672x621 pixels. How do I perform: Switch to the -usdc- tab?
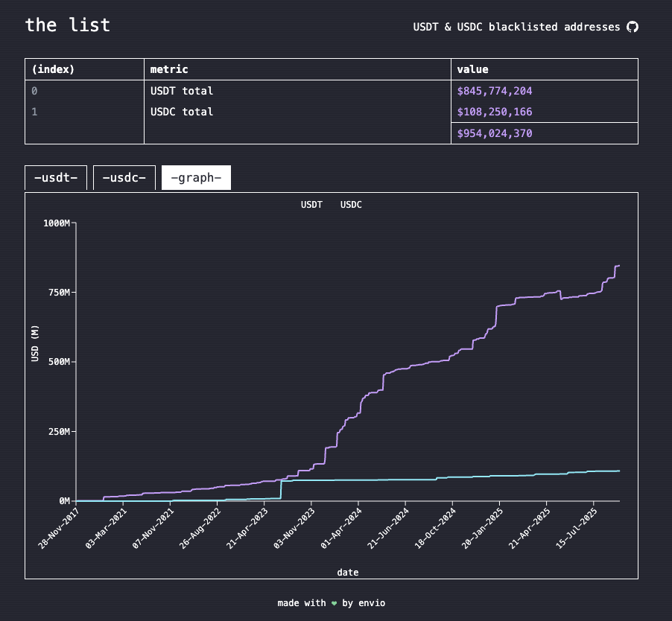pos(124,178)
